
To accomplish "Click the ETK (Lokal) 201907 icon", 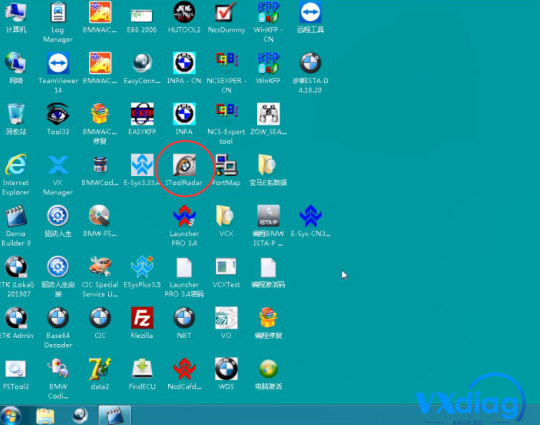I will tap(15, 267).
